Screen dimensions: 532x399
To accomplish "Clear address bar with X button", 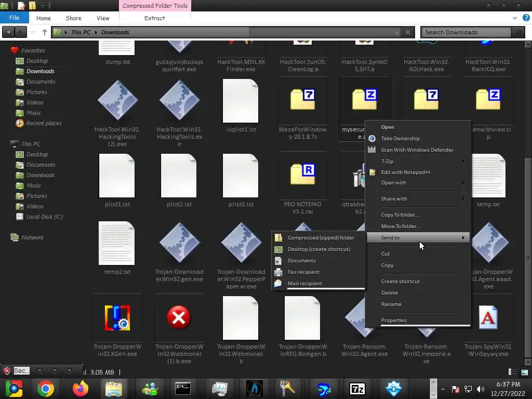I will click(x=408, y=32).
